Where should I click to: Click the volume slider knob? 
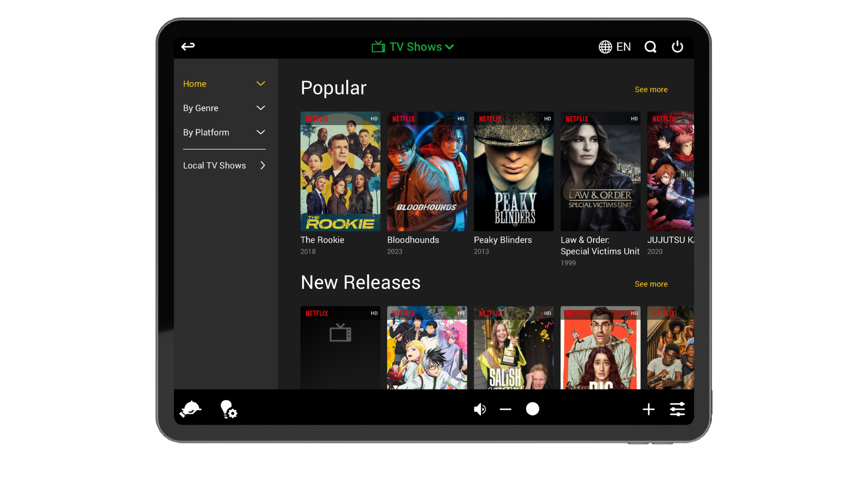tap(533, 409)
